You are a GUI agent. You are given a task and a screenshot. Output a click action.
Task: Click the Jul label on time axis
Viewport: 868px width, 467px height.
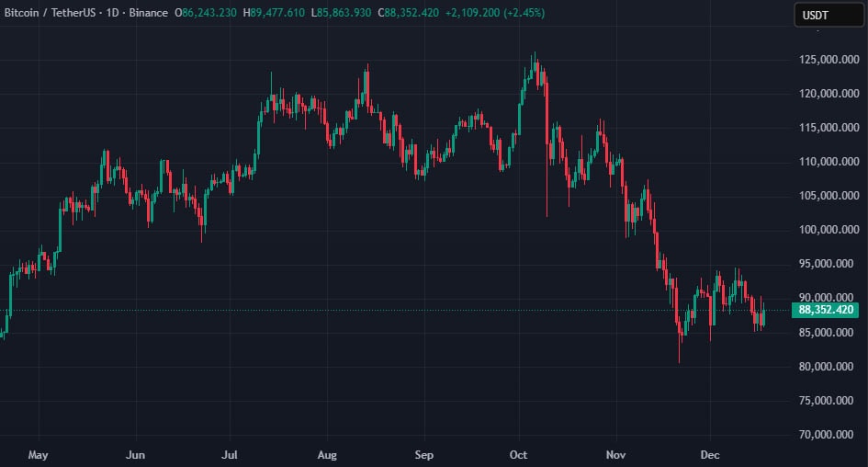point(230,455)
